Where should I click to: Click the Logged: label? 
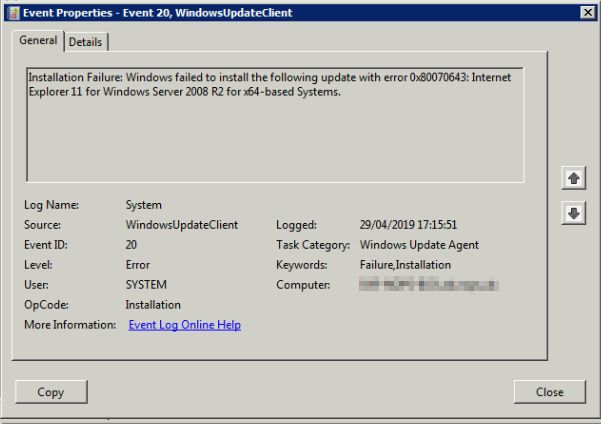(296, 225)
